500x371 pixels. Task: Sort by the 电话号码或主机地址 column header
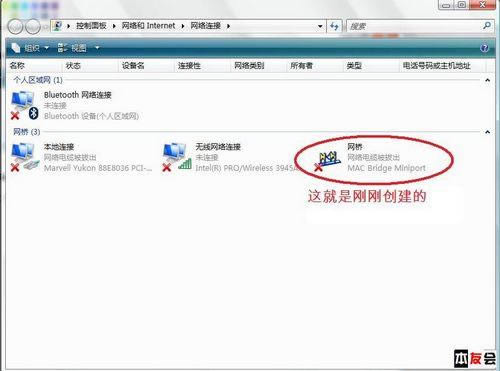(442, 66)
